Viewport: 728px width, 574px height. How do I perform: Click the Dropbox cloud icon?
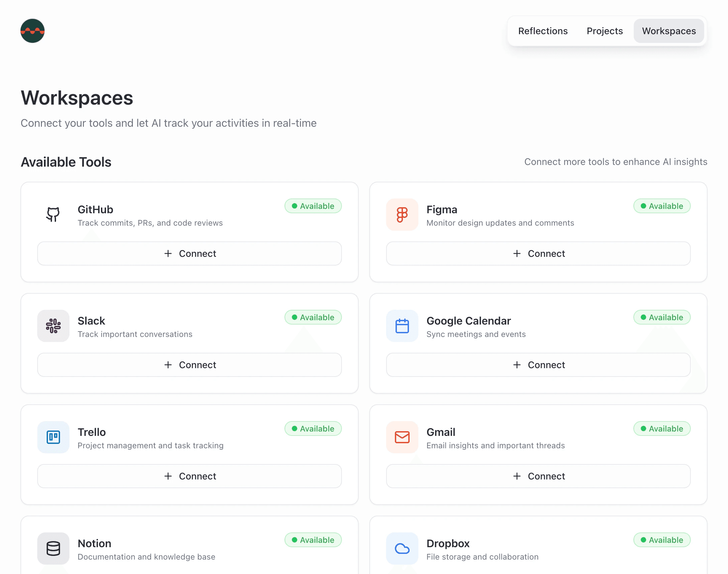point(402,548)
